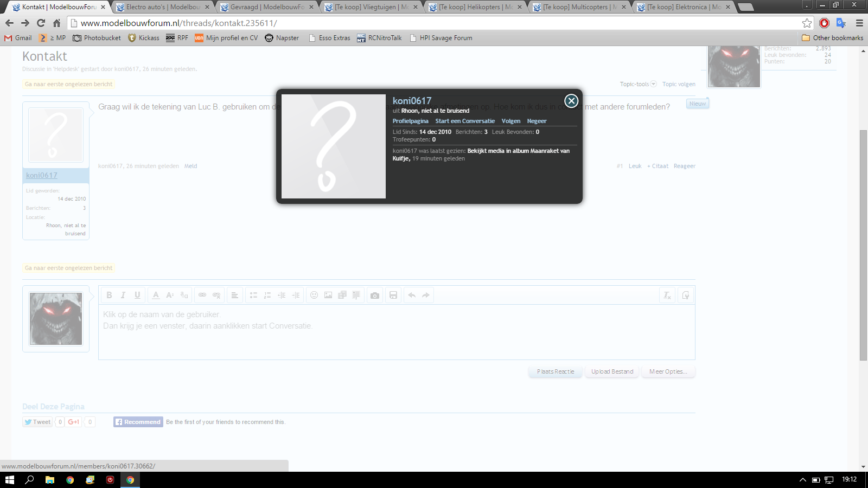
Task: Open the Topic-tools dropdown
Action: pyautogui.click(x=638, y=84)
